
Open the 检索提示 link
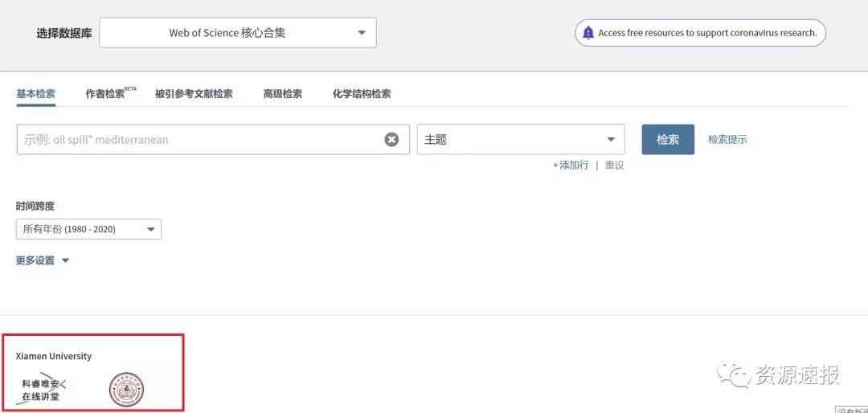(x=727, y=140)
